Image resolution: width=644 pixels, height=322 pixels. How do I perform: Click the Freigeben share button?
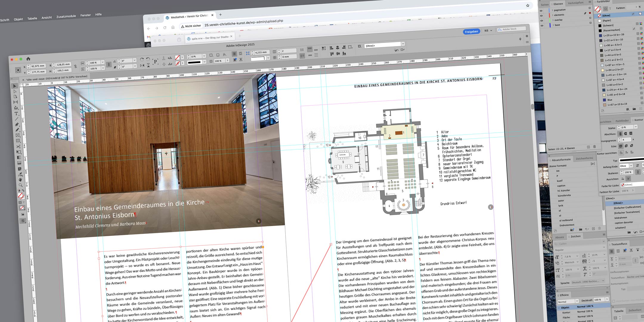[x=471, y=32]
